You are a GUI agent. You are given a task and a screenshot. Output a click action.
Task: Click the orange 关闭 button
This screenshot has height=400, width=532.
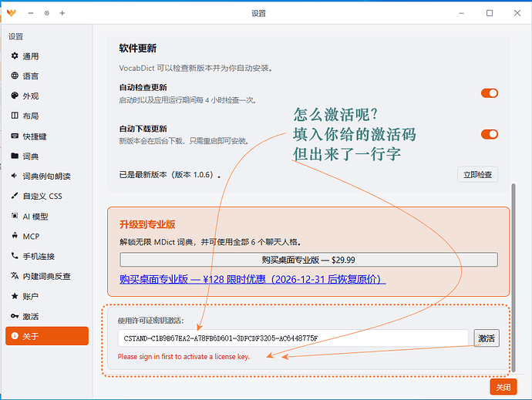click(503, 387)
